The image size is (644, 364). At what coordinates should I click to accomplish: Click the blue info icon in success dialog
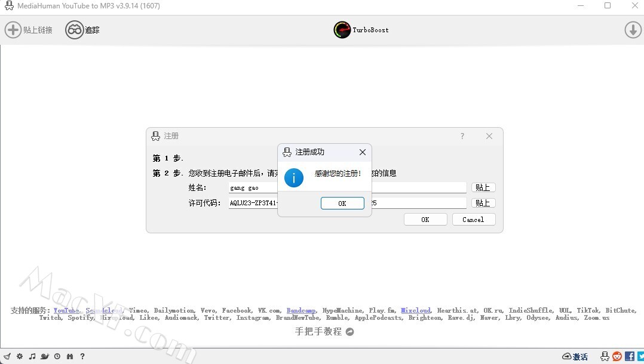(294, 178)
